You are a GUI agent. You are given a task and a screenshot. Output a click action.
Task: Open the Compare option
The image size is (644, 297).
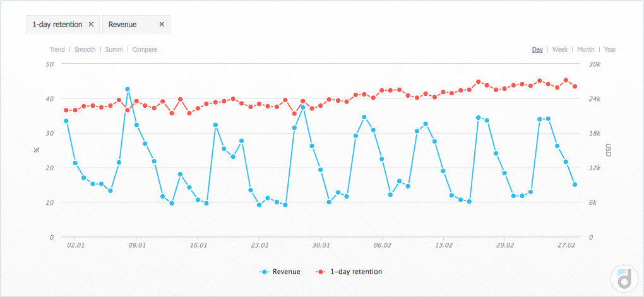pyautogui.click(x=145, y=49)
